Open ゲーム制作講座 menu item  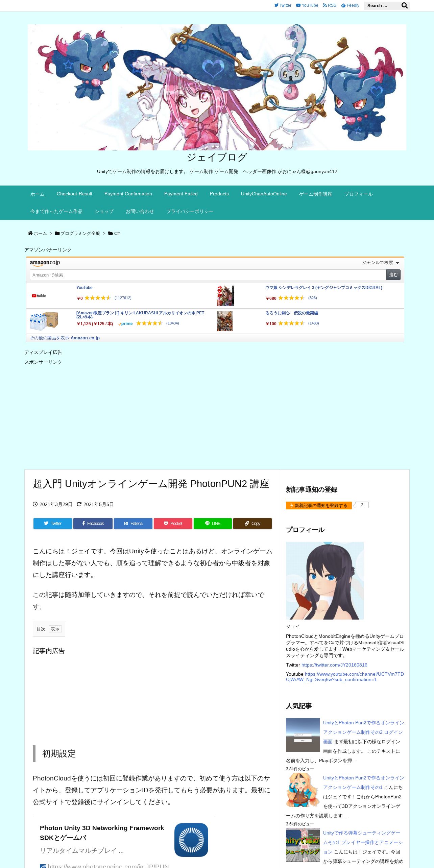tap(316, 194)
